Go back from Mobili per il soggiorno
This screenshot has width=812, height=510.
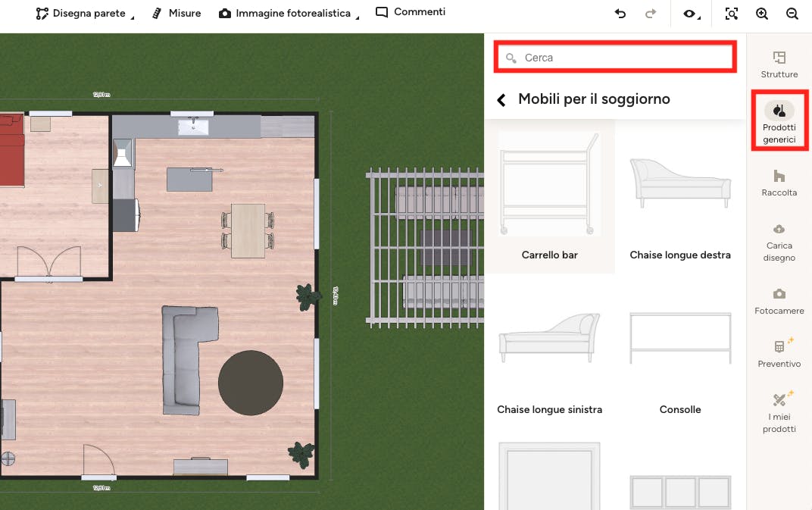[x=501, y=99]
